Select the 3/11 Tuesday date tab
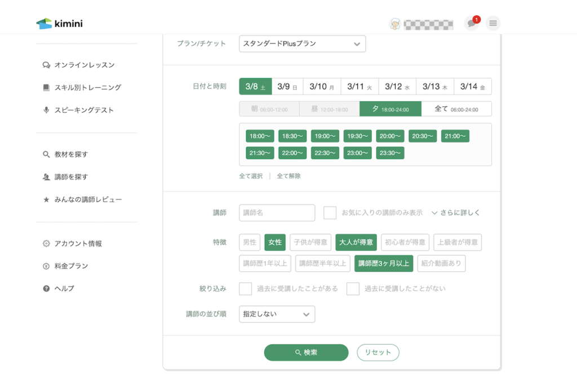 point(359,86)
